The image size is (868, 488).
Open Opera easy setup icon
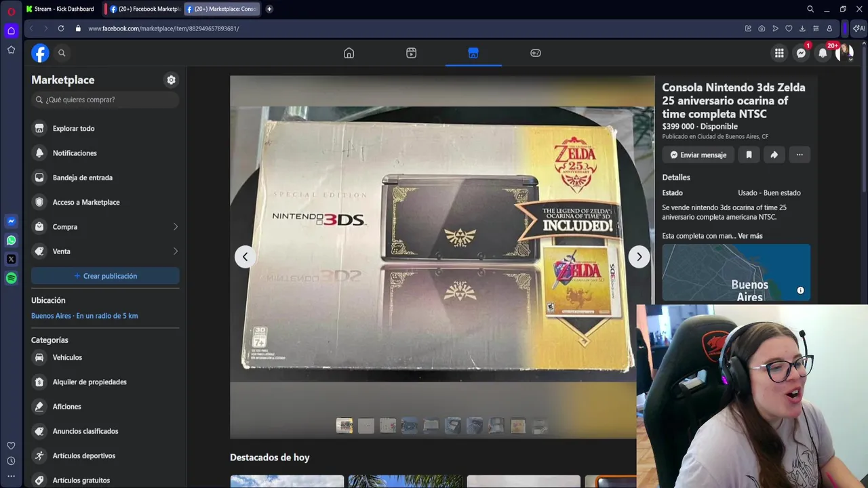point(816,28)
